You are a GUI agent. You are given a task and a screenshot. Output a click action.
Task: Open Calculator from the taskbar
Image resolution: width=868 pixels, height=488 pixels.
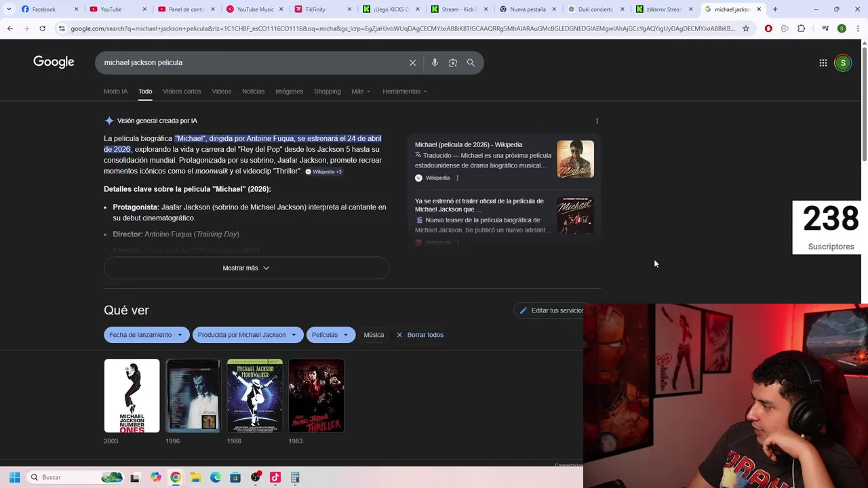295,477
